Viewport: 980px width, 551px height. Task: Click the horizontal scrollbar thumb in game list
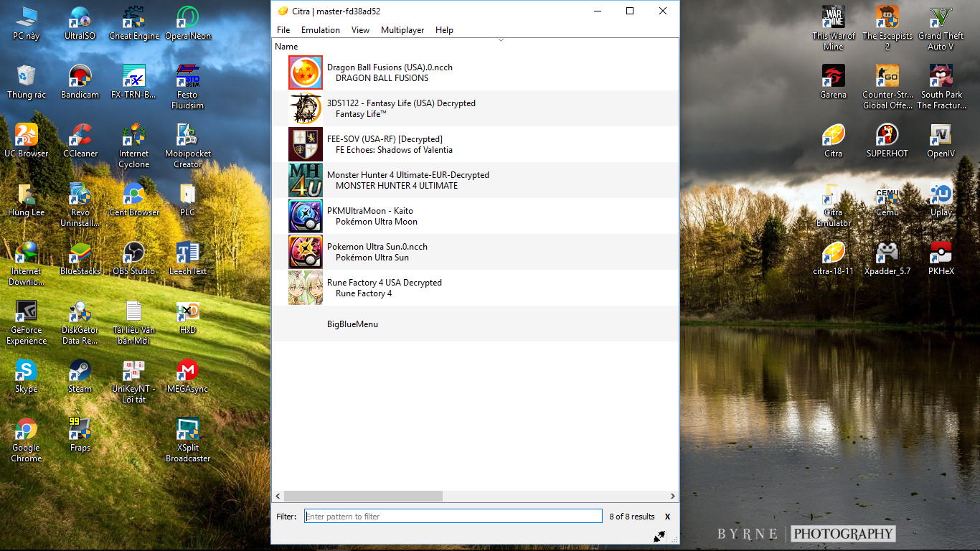pos(363,496)
